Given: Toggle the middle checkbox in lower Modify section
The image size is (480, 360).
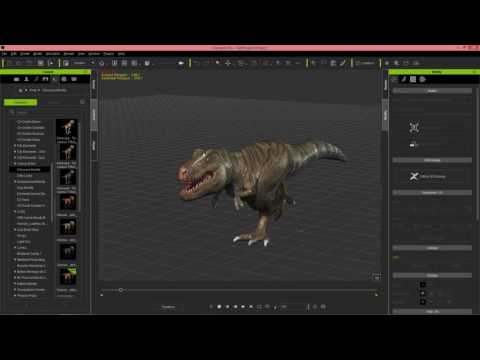Looking at the screenshot, I should coord(423,293).
